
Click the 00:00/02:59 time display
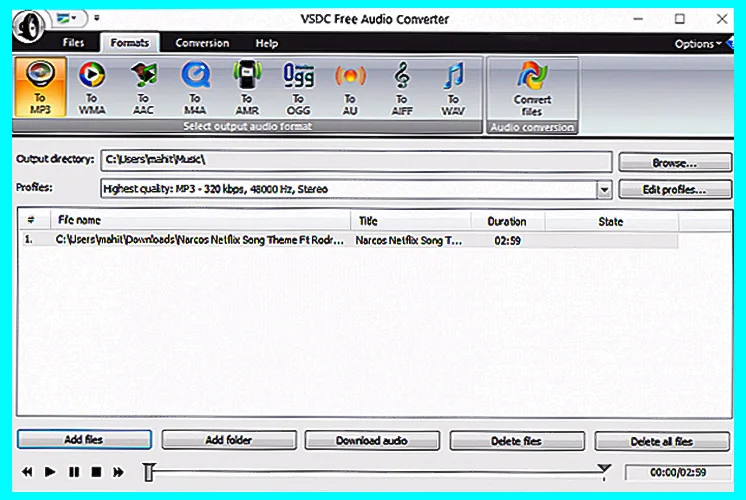click(x=678, y=472)
